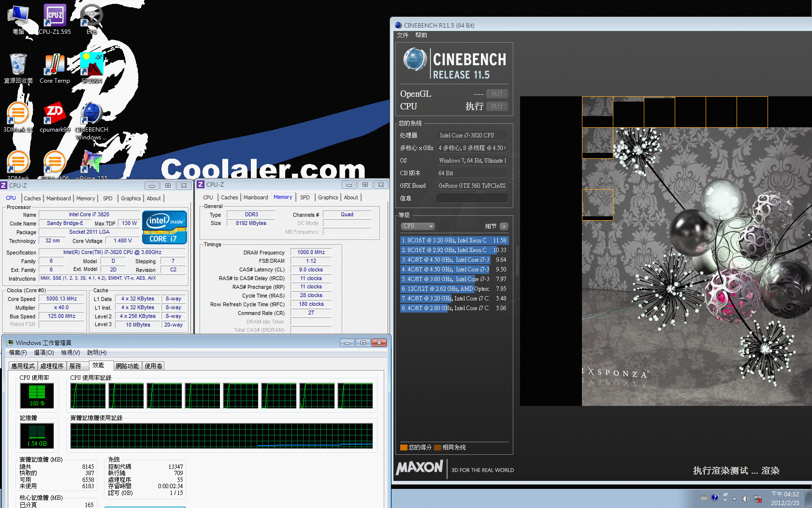The image size is (812, 508).
Task: Click the CPU run button in Cinebench
Action: pos(497,106)
